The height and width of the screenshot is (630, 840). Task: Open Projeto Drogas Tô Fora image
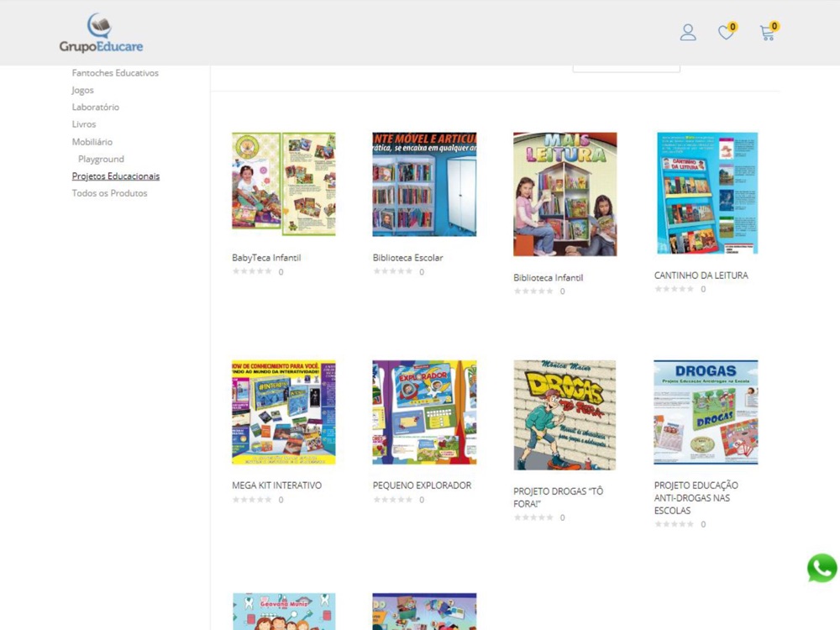point(565,415)
